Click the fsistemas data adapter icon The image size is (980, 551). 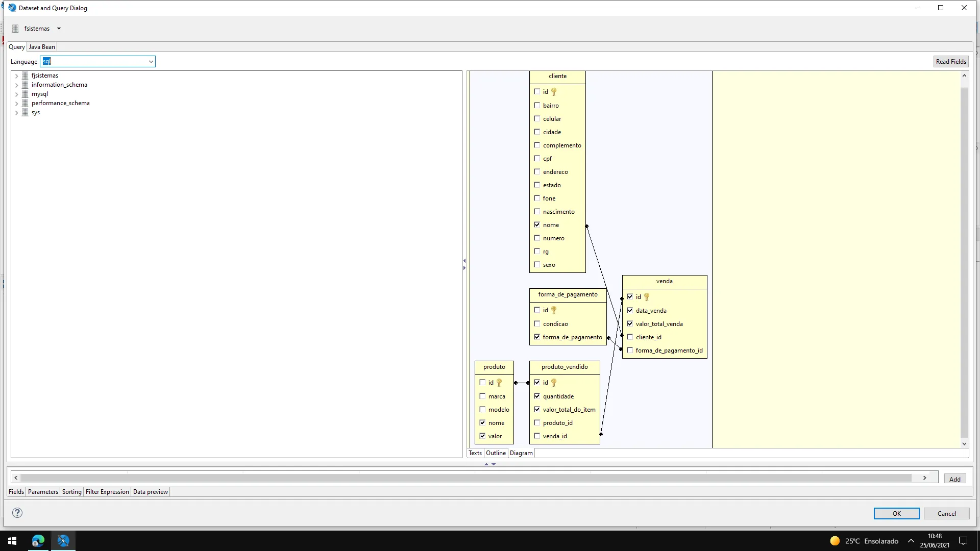(x=15, y=29)
